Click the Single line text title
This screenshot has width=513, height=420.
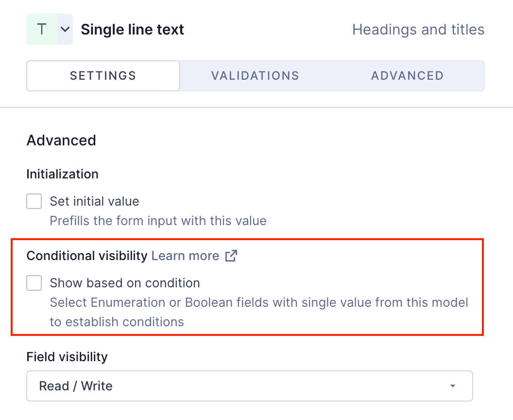[x=132, y=29]
